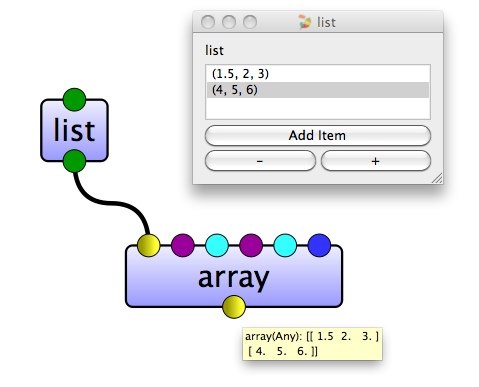Click the dark blue input port on array node

pos(319,245)
